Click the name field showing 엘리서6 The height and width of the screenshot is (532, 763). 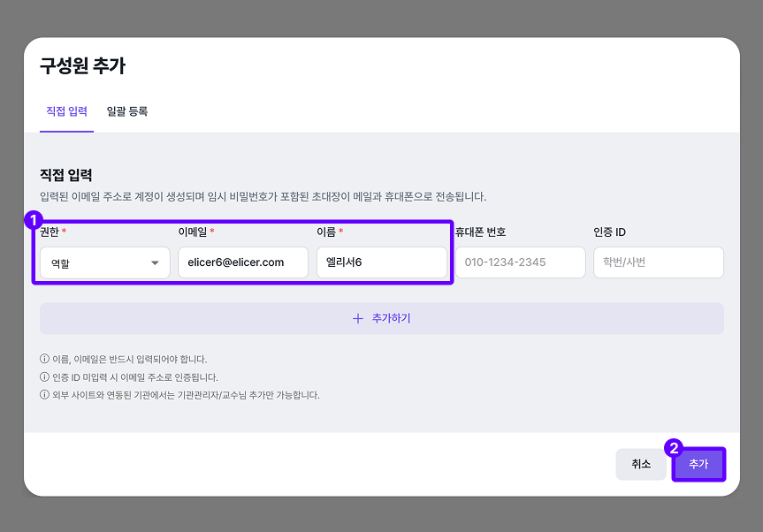pyautogui.click(x=382, y=262)
